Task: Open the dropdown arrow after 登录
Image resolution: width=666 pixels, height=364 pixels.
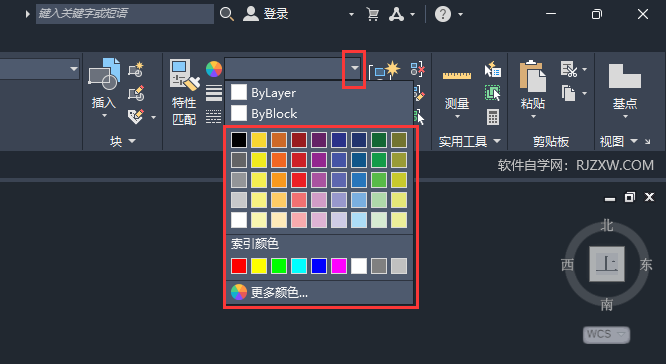Action: point(351,14)
